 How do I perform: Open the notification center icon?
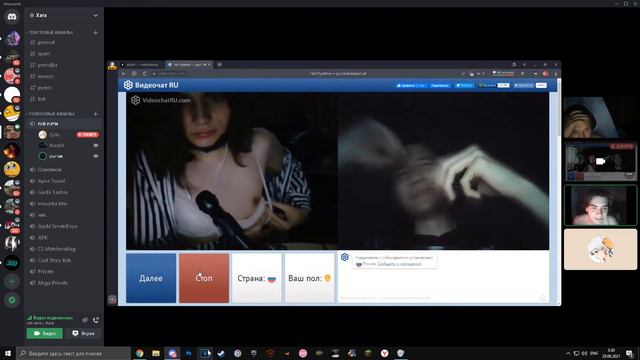pos(629,353)
